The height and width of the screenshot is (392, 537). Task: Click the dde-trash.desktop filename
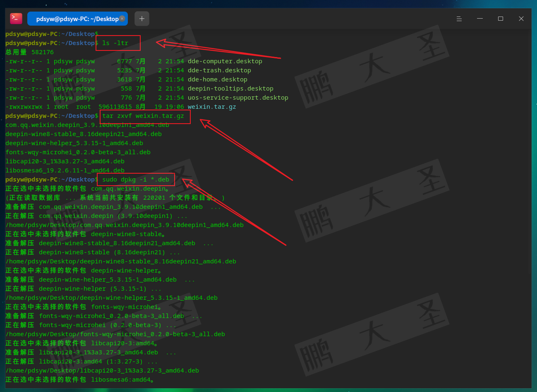coord(219,70)
